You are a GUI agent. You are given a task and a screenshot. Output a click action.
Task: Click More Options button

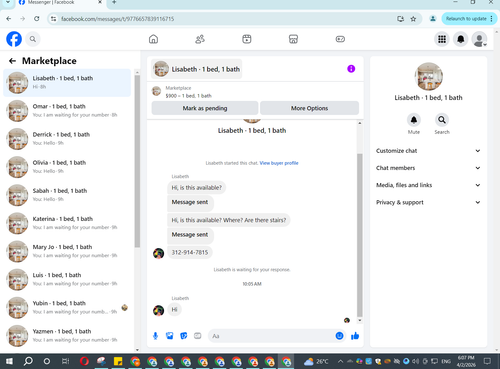pos(309,108)
